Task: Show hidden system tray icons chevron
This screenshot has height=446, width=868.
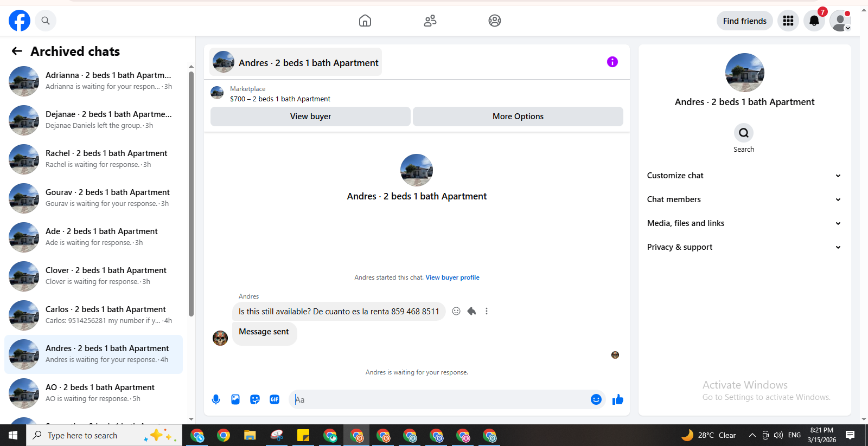Action: point(752,435)
